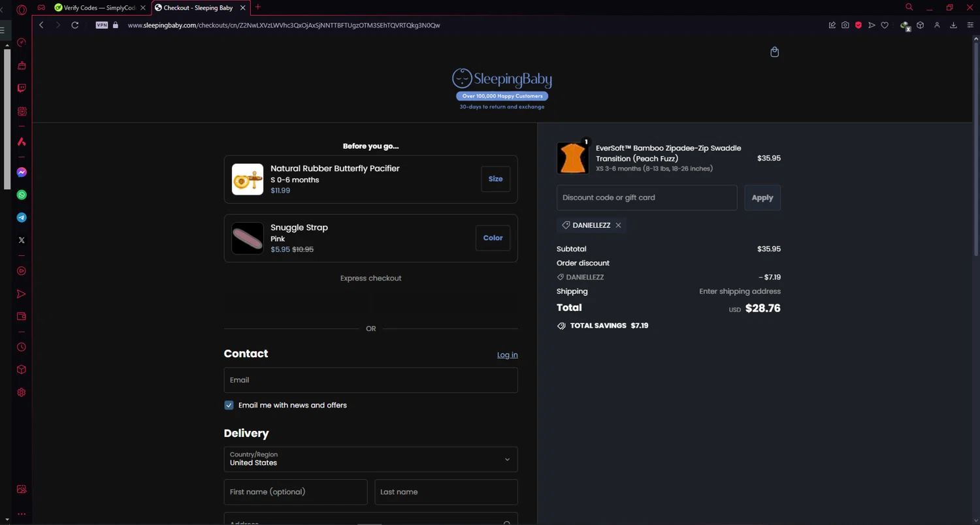Take a snapshot with the camera icon
This screenshot has height=525, width=980.
tap(845, 25)
